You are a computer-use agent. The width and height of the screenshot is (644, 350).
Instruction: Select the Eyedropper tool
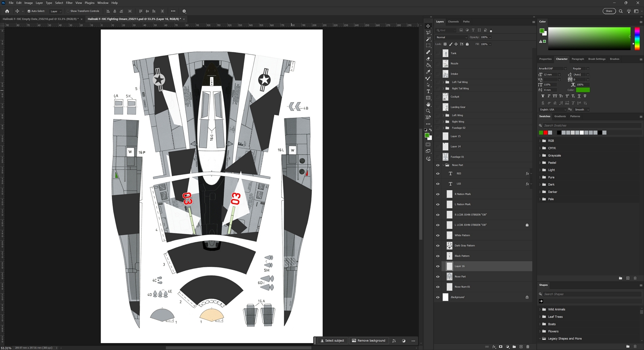(x=428, y=72)
